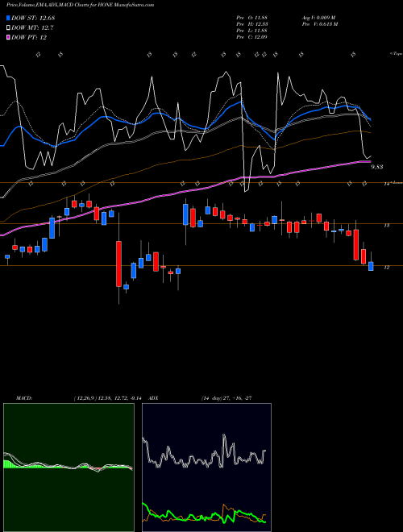This screenshot has height=532, width=403.
Task: Click the 'Pre L: 11.88' low value
Action: [252, 31]
